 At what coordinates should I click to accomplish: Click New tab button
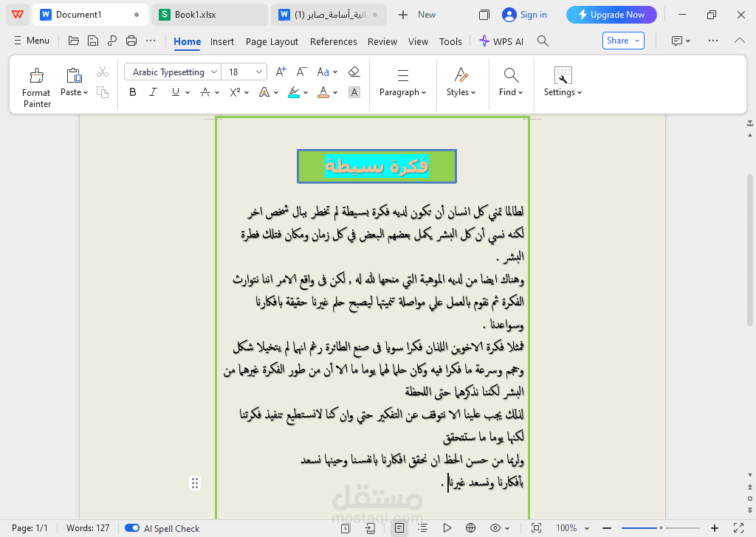[x=418, y=15]
